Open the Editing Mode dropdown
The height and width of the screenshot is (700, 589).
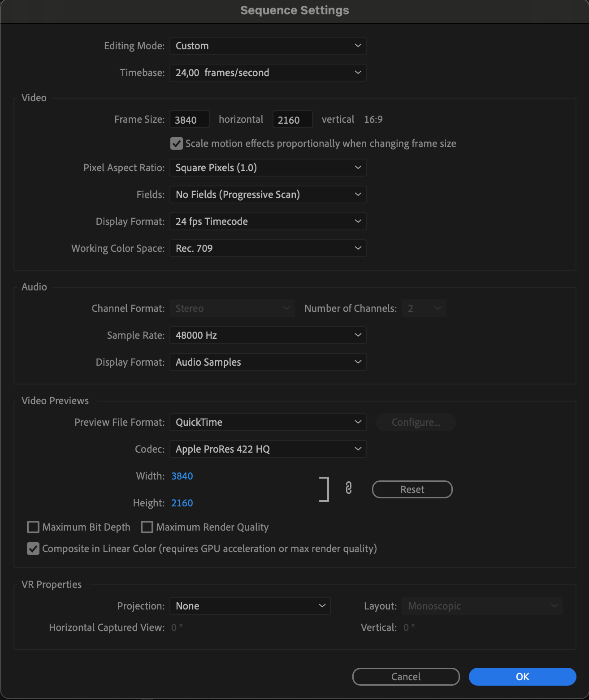click(x=268, y=46)
